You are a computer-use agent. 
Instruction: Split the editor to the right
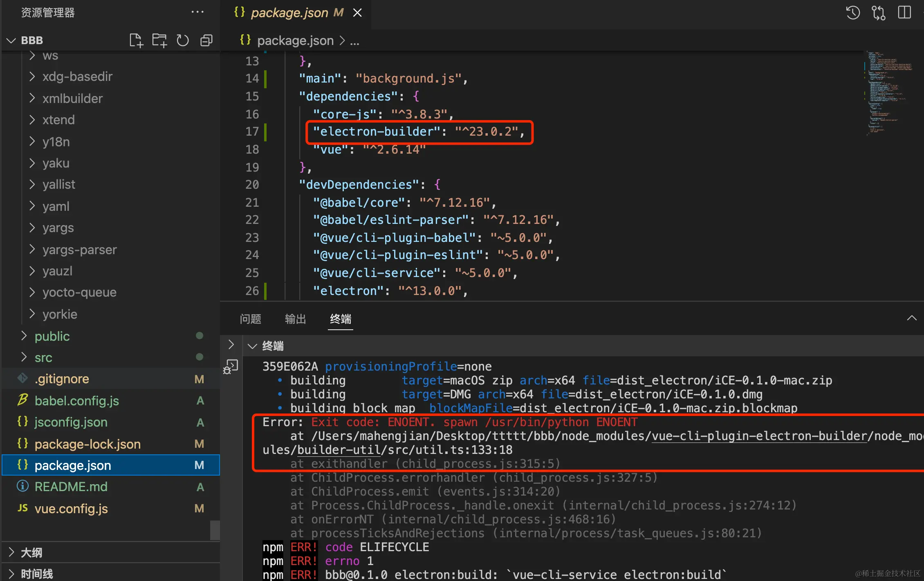pyautogui.click(x=904, y=12)
